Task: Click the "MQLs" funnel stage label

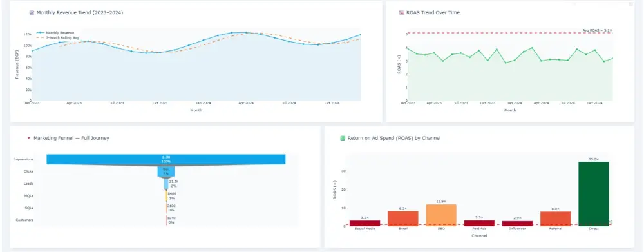Action: tap(29, 196)
